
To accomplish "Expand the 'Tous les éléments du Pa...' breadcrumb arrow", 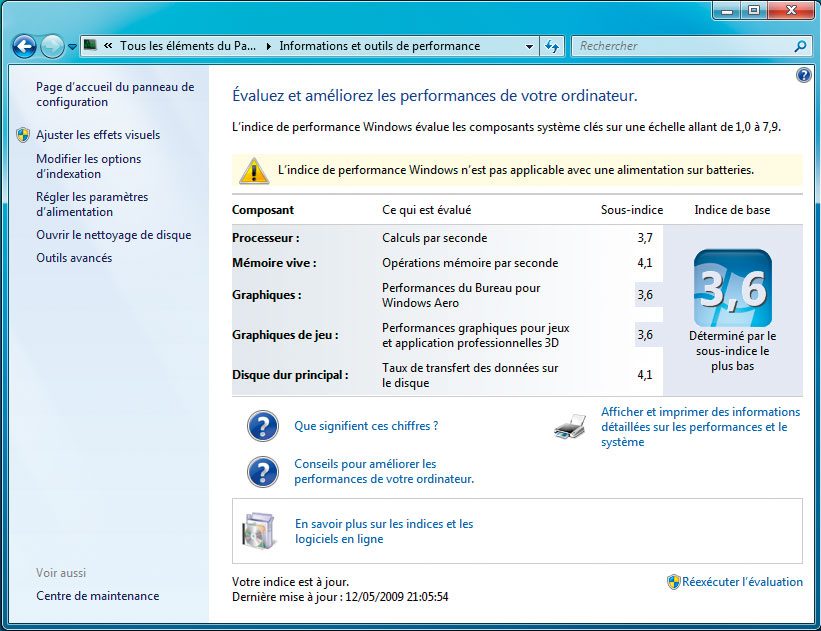I will [x=268, y=46].
